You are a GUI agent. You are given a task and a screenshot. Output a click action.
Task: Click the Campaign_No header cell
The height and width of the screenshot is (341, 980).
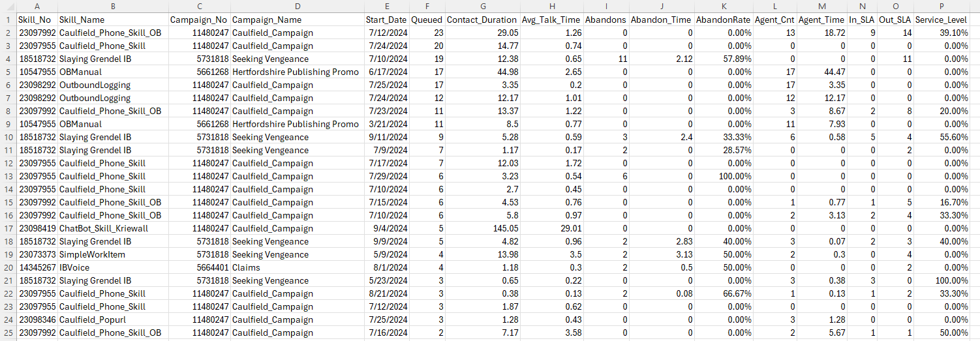click(x=199, y=20)
